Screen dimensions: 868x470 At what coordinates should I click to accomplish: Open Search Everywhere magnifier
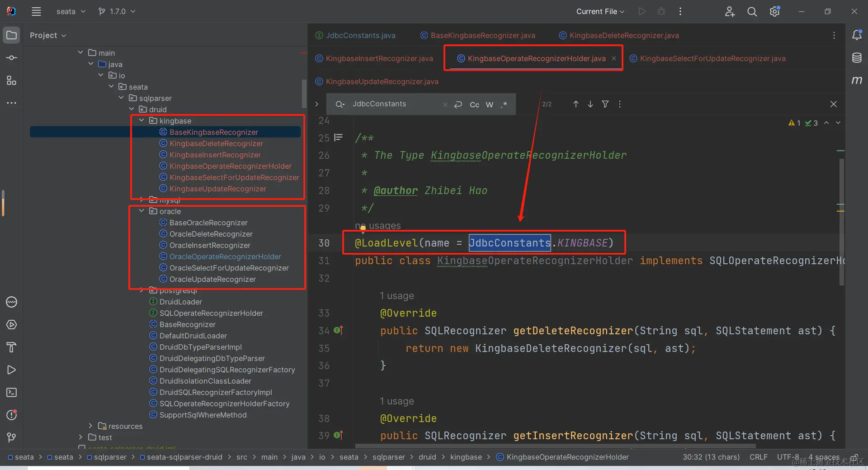(752, 11)
